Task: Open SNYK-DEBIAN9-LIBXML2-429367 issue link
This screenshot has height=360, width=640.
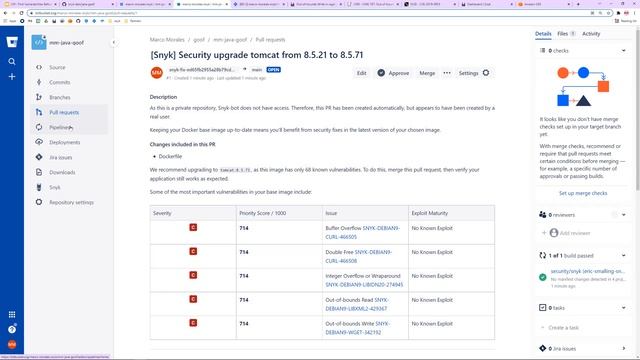Action: 356,304
